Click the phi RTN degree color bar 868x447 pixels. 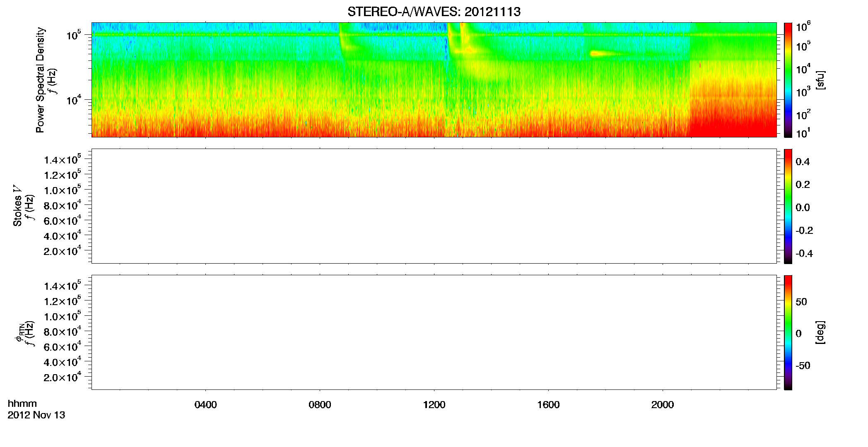point(788,332)
